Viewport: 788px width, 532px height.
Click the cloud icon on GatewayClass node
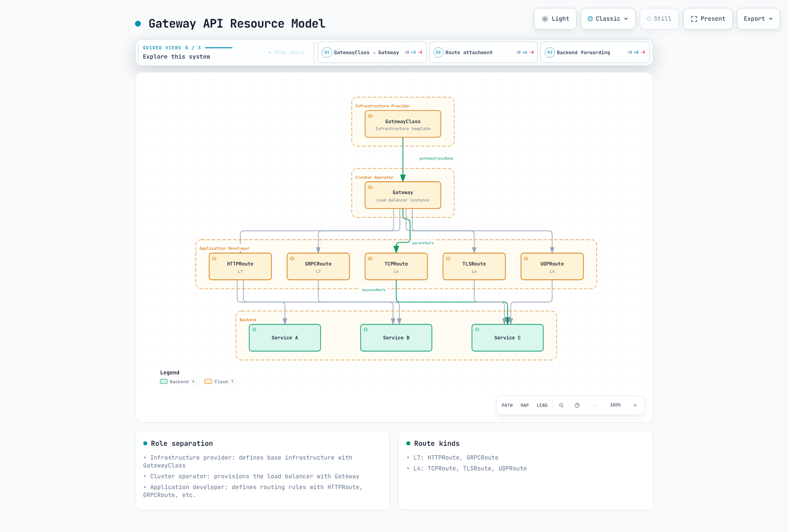click(370, 116)
